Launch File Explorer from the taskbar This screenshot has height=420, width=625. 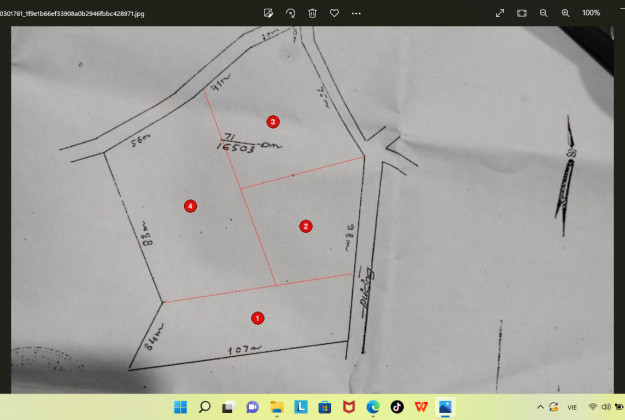click(x=277, y=407)
